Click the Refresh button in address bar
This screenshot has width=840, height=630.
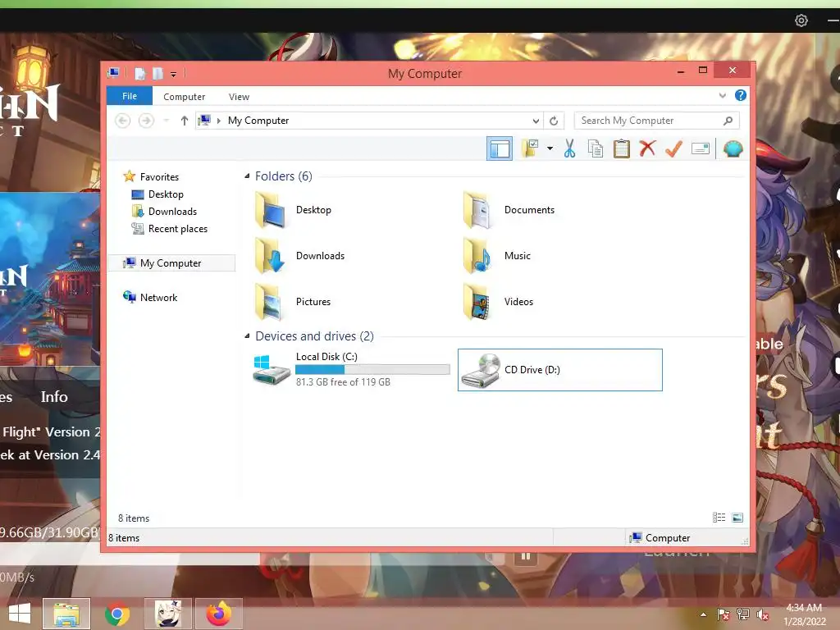[x=554, y=121]
